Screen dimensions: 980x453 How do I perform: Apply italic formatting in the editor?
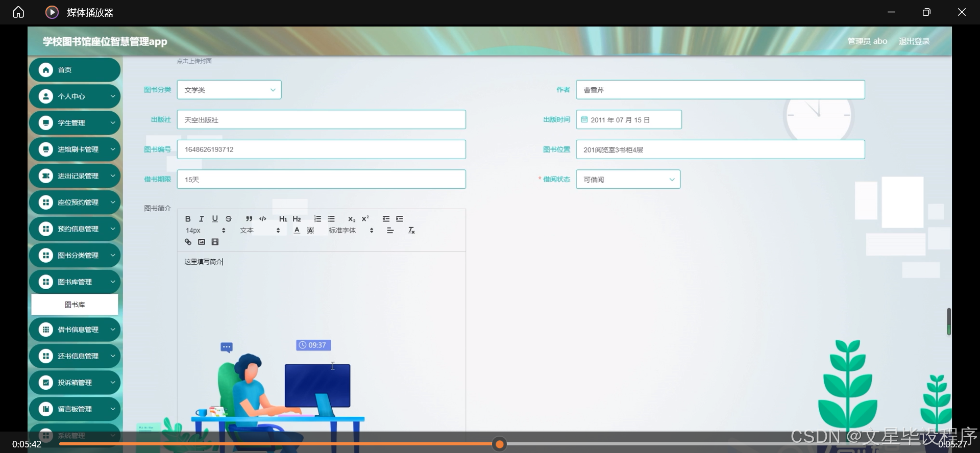pos(202,219)
